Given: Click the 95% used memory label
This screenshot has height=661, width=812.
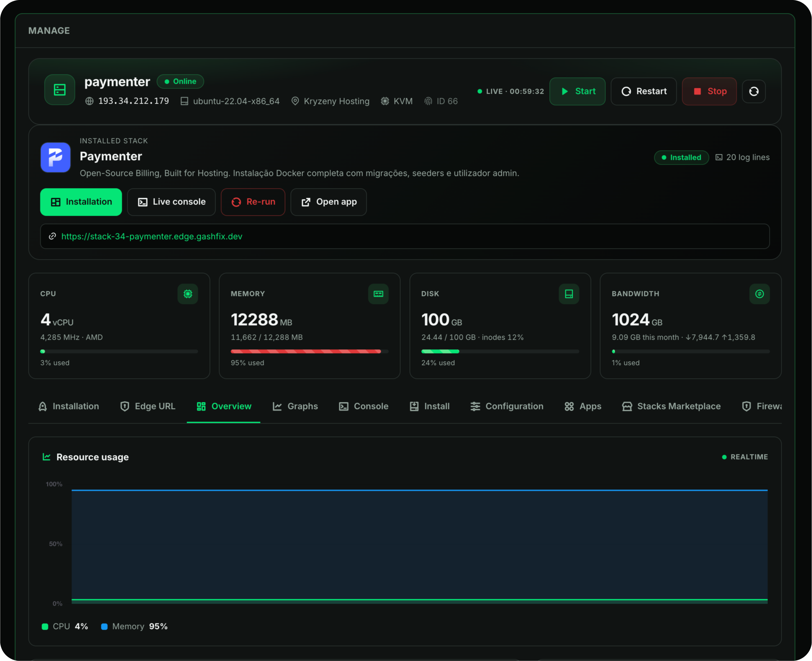Looking at the screenshot, I should coord(247,363).
